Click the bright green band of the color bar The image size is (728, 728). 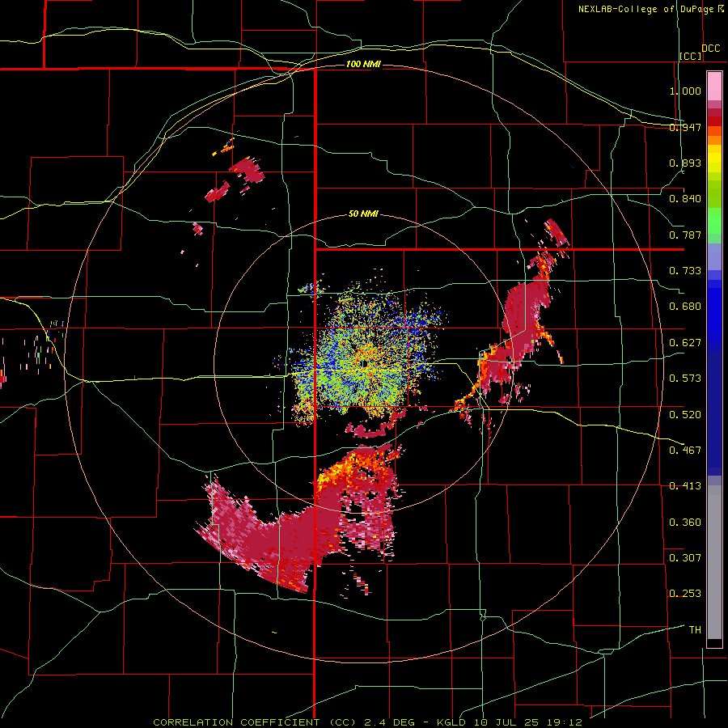click(714, 221)
